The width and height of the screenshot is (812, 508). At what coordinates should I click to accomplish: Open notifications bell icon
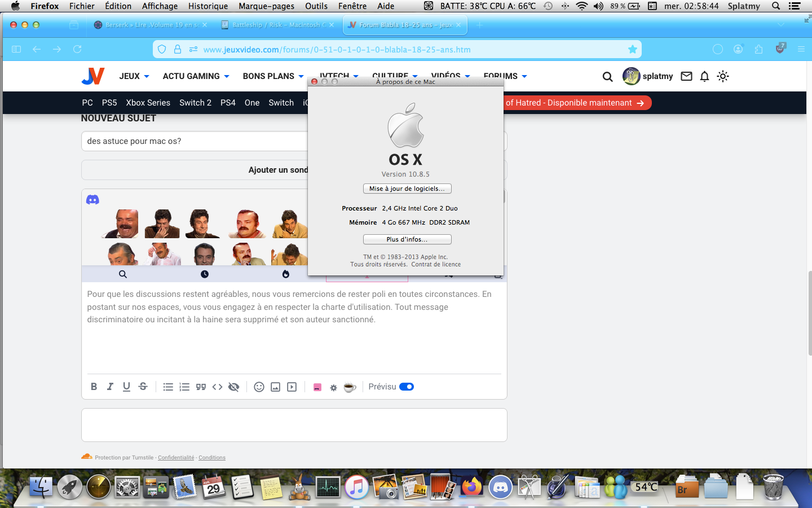[704, 76]
